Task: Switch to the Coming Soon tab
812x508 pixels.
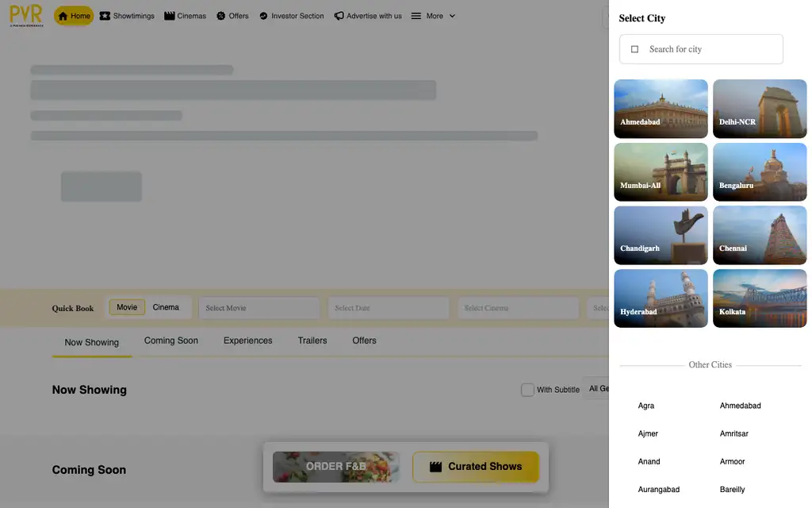Action: 171,341
